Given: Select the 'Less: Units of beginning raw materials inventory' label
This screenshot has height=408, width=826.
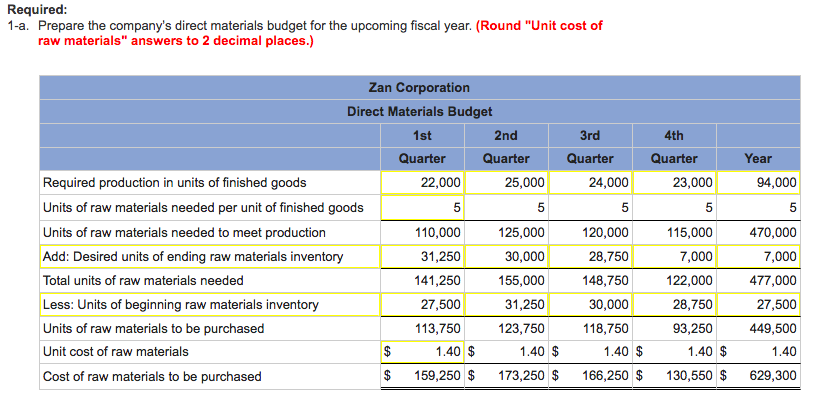Looking at the screenshot, I should [181, 305].
